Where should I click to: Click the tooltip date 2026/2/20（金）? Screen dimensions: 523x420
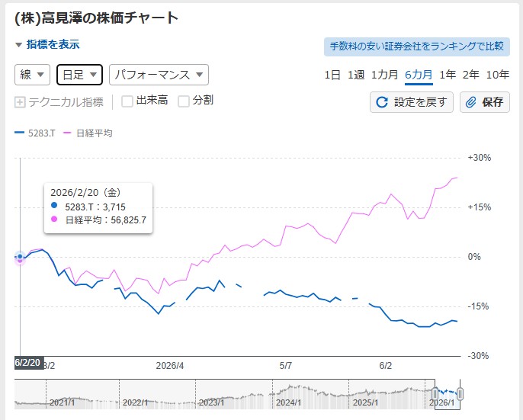[x=86, y=193]
